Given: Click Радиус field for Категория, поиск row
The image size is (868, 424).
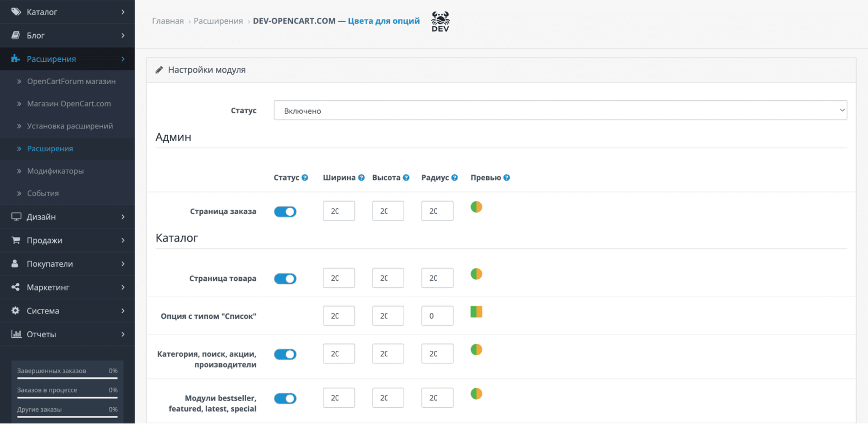Looking at the screenshot, I should pyautogui.click(x=437, y=354).
